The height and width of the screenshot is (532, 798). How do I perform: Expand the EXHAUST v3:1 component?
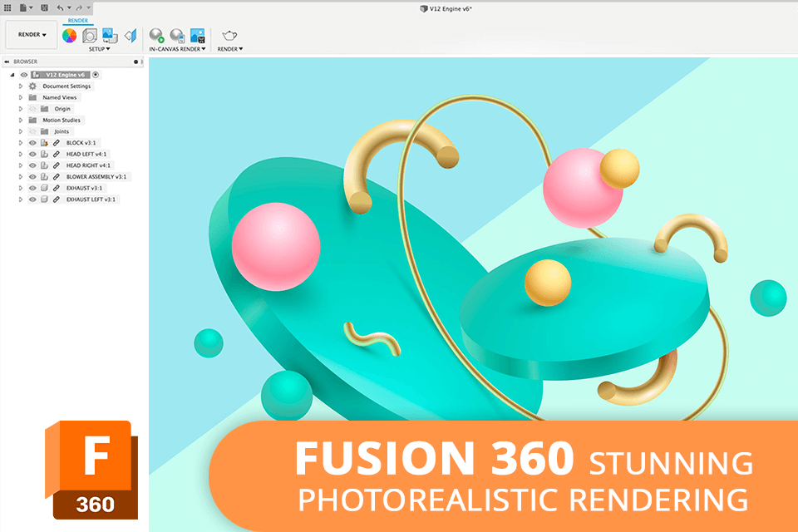point(21,189)
